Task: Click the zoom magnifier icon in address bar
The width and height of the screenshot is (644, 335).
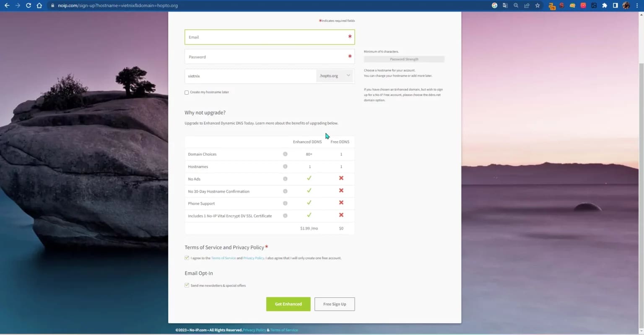Action: (516, 5)
